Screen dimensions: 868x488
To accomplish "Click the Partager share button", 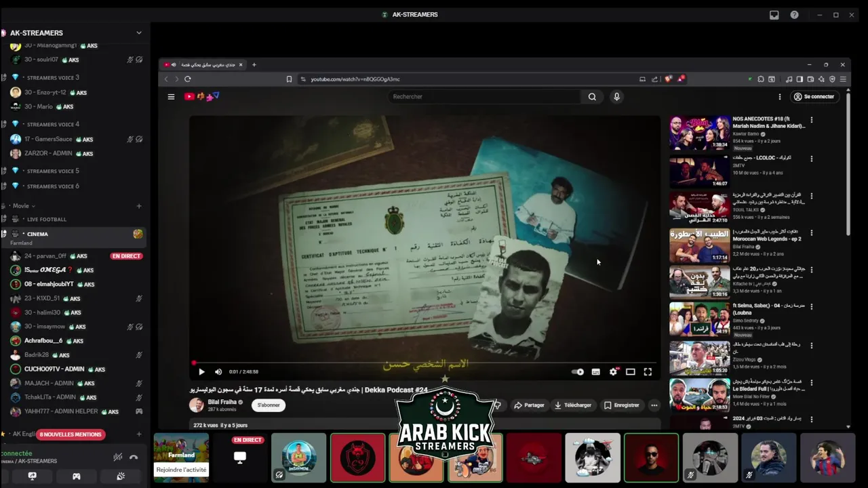I will tap(529, 405).
